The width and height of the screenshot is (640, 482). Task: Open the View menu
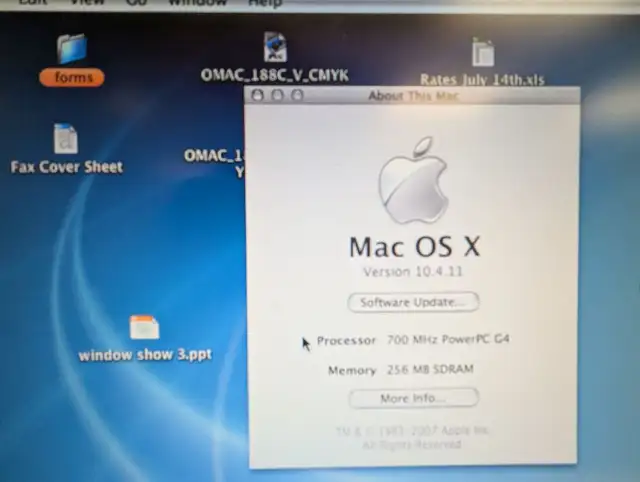[87, 3]
